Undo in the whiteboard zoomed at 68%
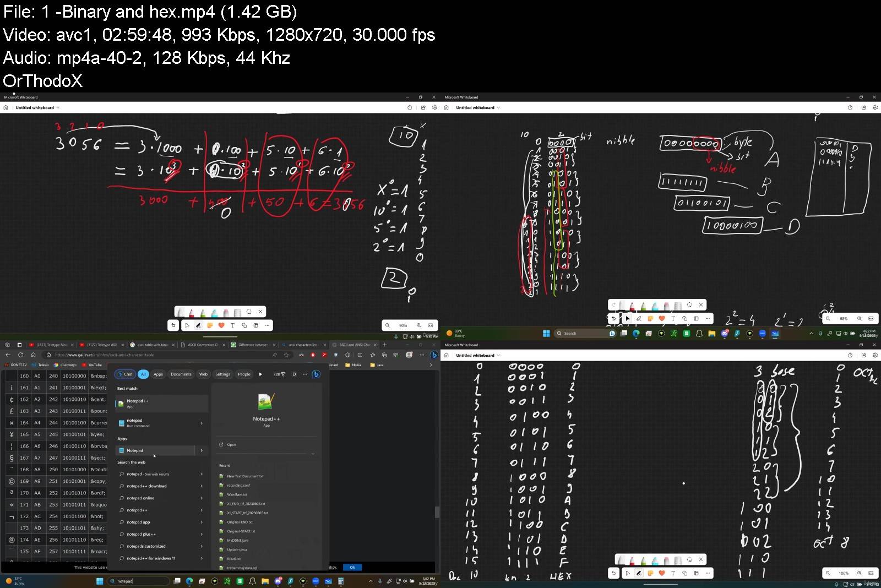This screenshot has height=588, width=881. click(x=613, y=318)
